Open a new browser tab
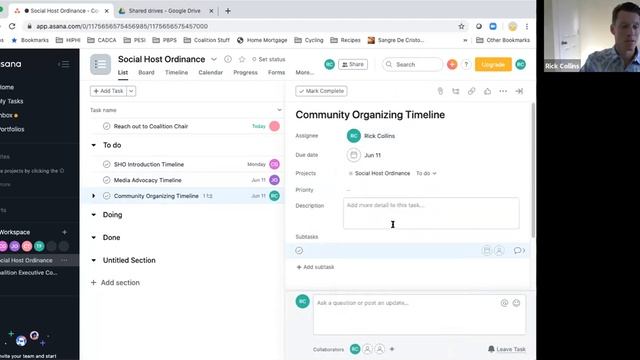 [228, 11]
